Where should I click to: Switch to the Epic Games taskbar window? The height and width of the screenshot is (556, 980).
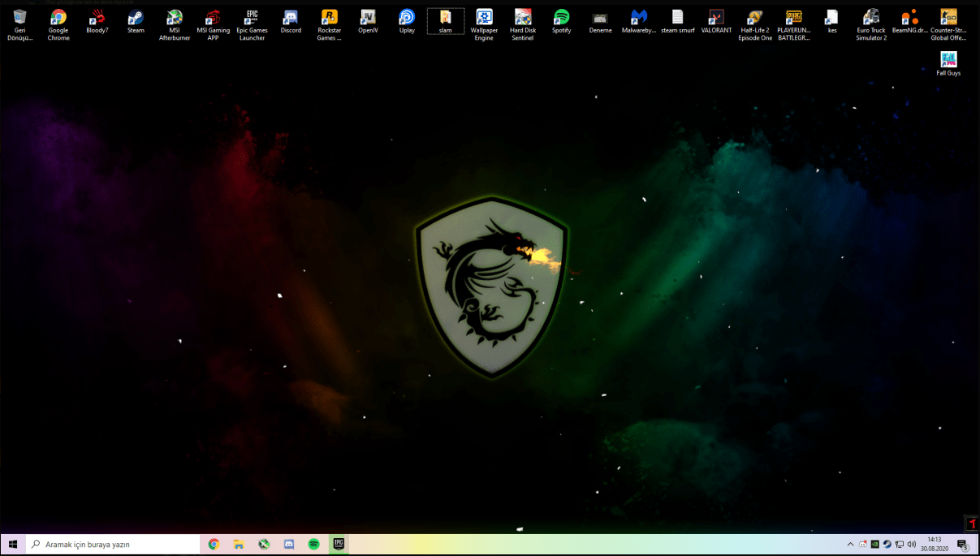[339, 545]
